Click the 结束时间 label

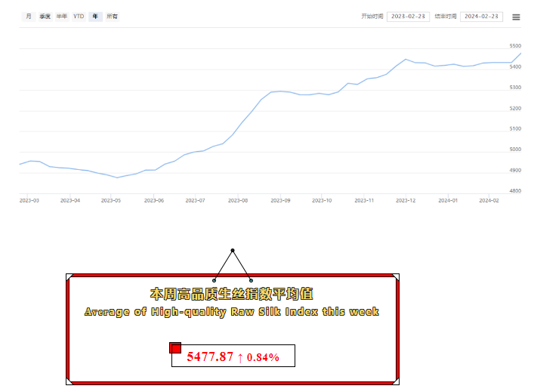click(x=446, y=16)
